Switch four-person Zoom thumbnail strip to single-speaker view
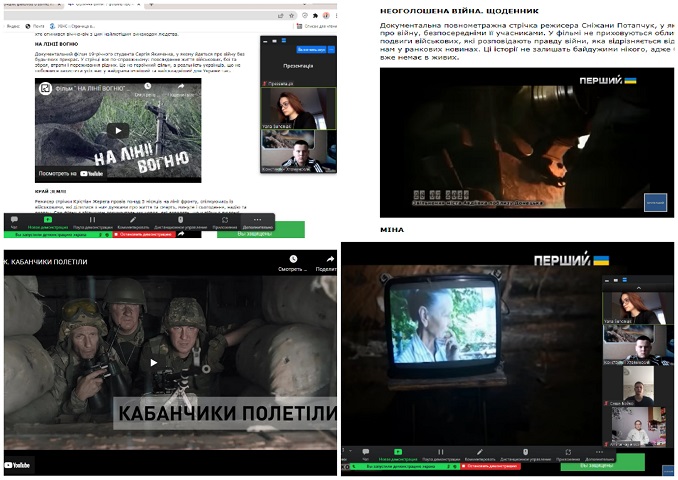 [616, 280]
